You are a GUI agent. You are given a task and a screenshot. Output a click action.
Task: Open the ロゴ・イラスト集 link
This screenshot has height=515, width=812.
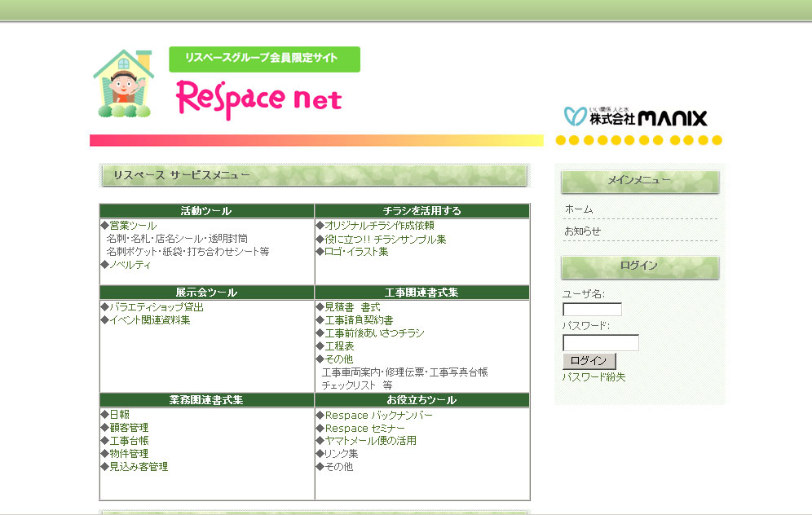356,252
